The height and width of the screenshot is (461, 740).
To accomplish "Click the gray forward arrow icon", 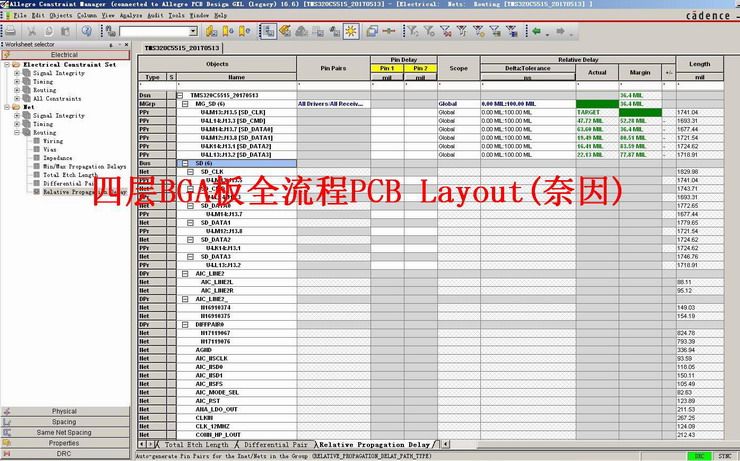I will pyautogui.click(x=560, y=32).
